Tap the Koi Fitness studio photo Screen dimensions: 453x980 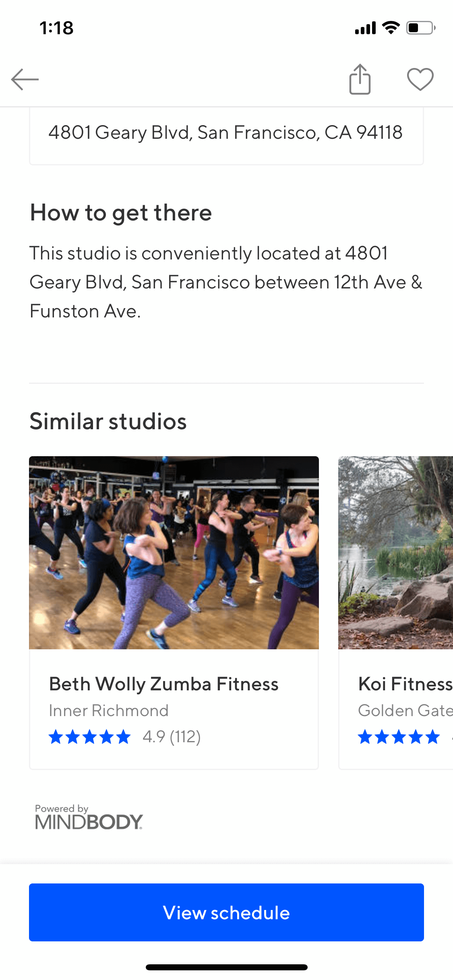click(395, 552)
